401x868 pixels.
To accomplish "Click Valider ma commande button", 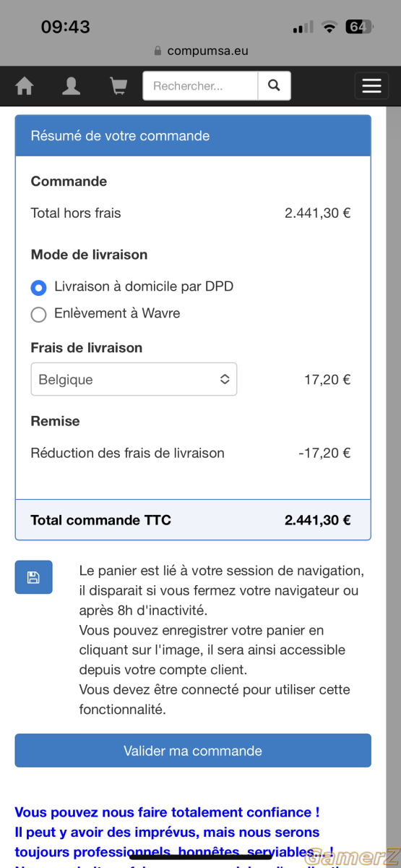I will (193, 751).
